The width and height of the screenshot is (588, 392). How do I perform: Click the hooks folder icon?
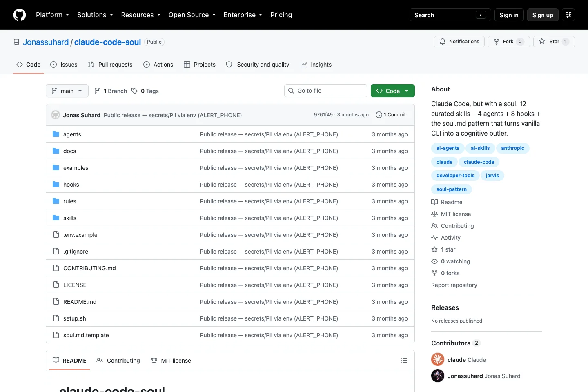tap(56, 185)
